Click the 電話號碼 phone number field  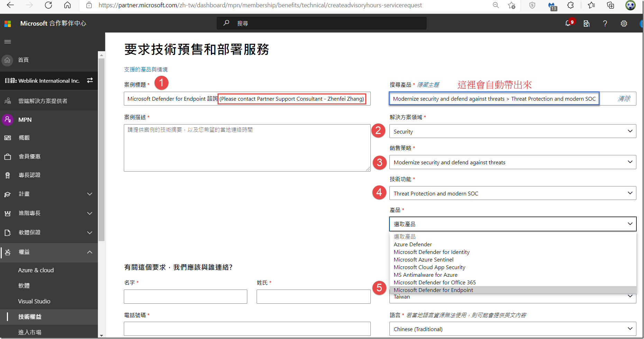pos(247,329)
